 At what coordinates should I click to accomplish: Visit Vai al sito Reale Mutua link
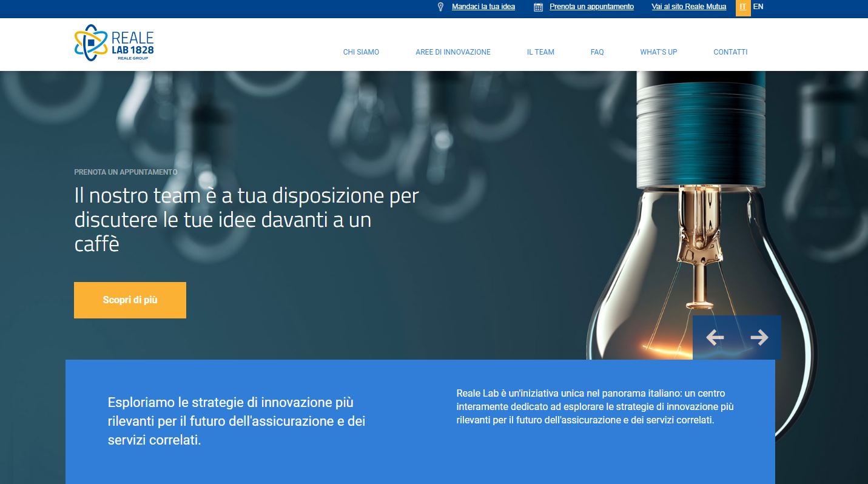[x=688, y=7]
